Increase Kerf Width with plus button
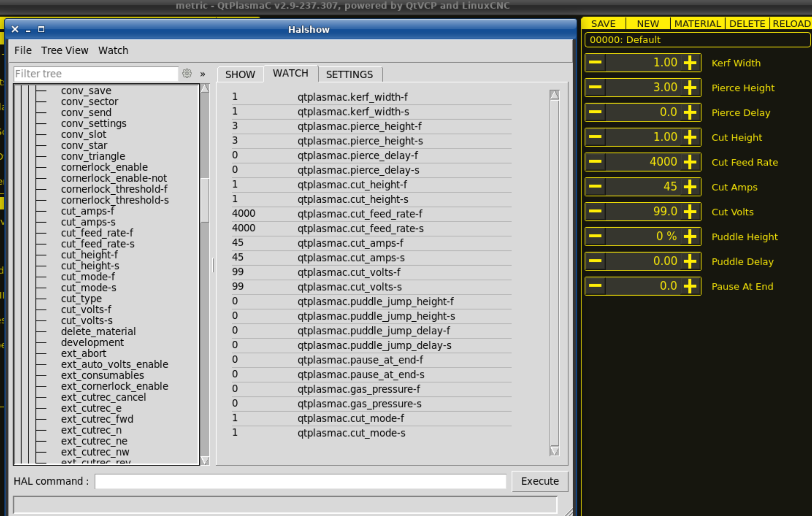Viewport: 812px width, 516px height. point(690,63)
